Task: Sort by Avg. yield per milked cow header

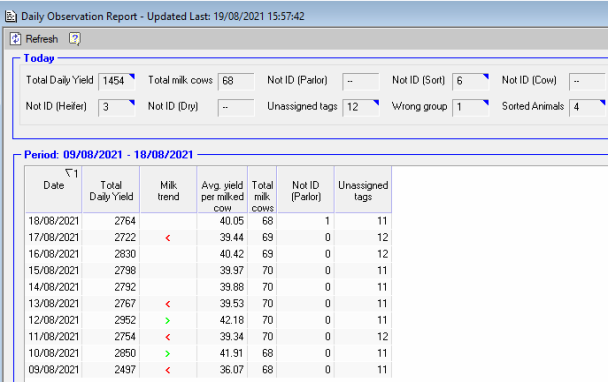Action: coord(222,189)
